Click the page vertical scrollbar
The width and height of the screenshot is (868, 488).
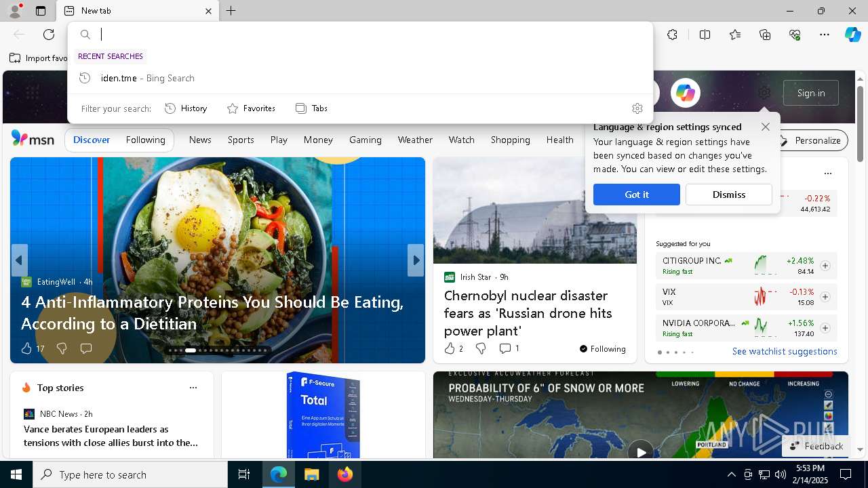click(x=860, y=124)
